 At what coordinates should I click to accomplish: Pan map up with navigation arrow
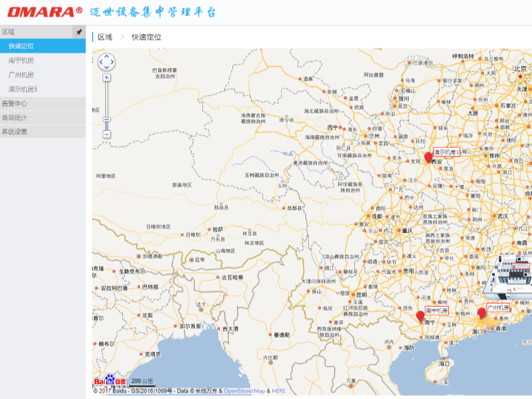tap(107, 56)
